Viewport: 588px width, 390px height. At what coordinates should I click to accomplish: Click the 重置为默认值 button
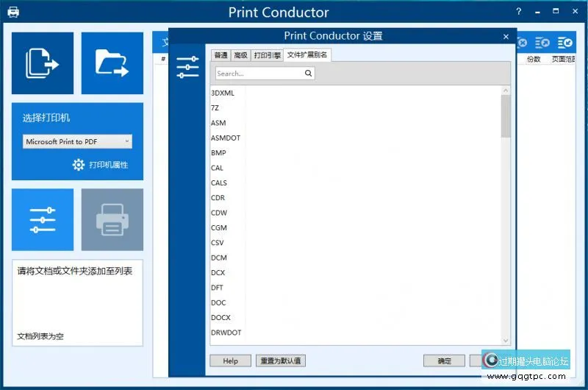(280, 361)
